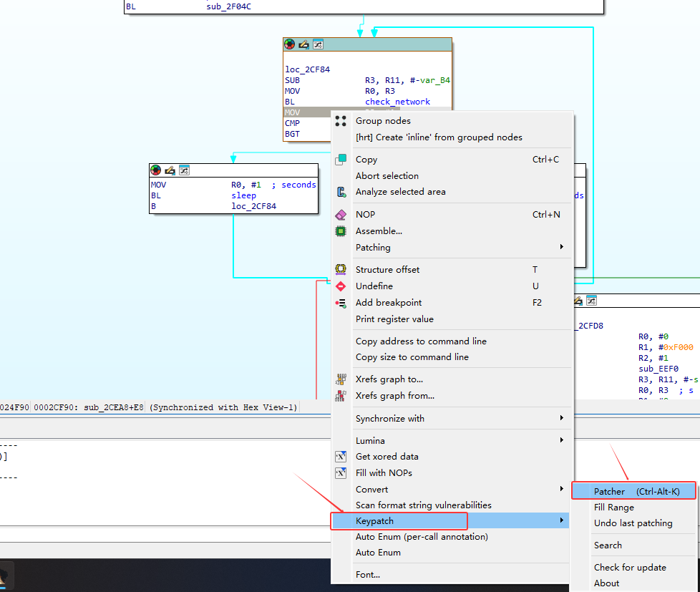Click the Xrefs graph to icon
This screenshot has height=592, width=700.
click(341, 379)
